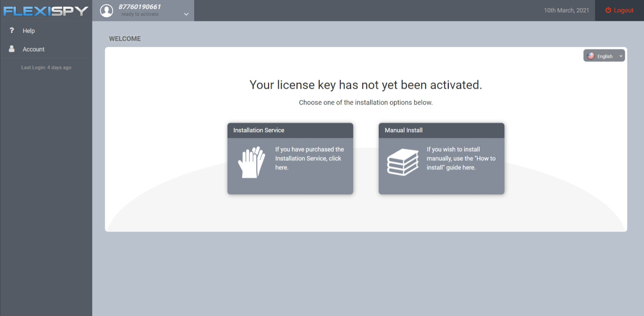Open the Help sidebar menu item
The height and width of the screenshot is (316, 644).
pyautogui.click(x=29, y=31)
